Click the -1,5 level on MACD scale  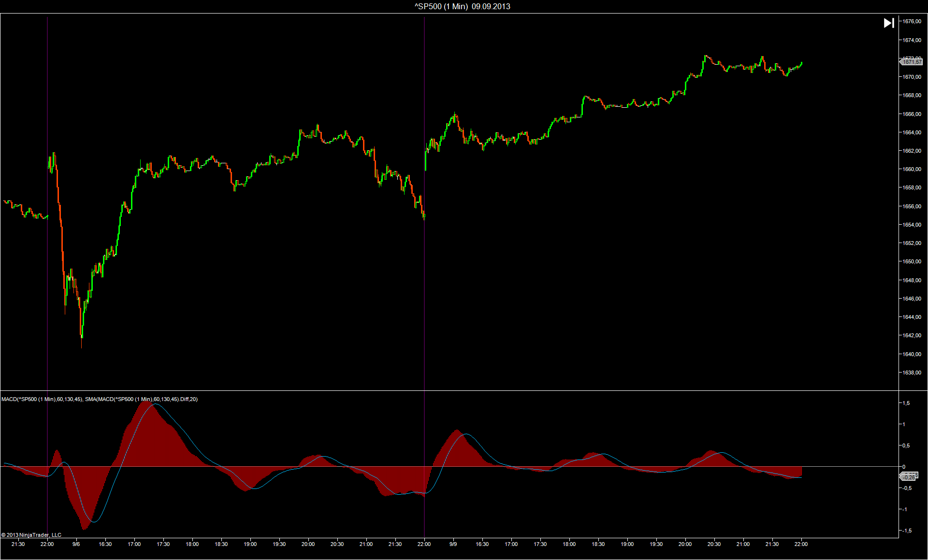906,531
